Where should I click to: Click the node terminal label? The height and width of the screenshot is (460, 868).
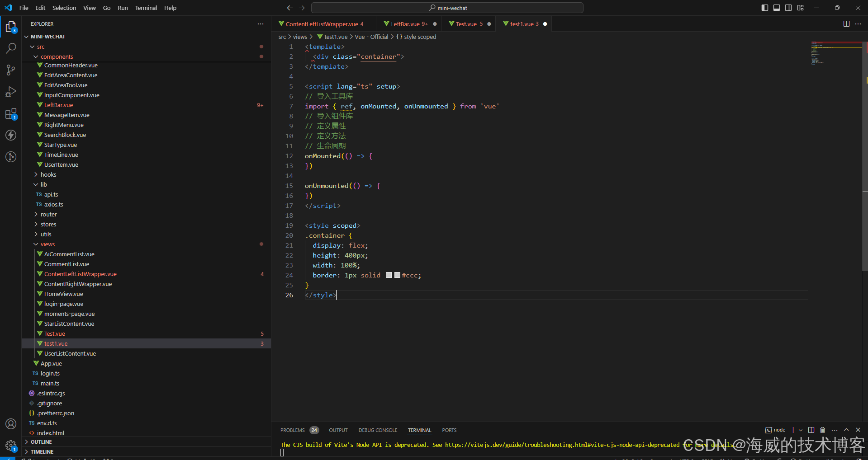(x=775, y=430)
